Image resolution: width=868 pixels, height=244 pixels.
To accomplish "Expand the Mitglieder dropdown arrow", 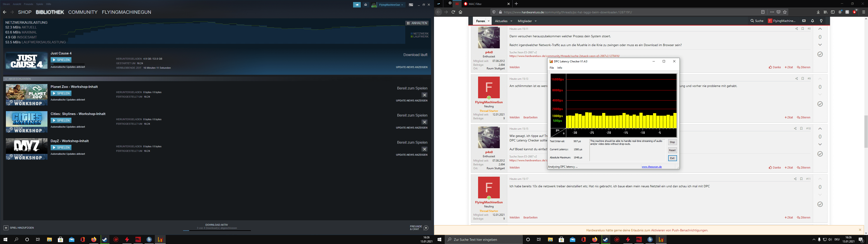I will (x=535, y=21).
